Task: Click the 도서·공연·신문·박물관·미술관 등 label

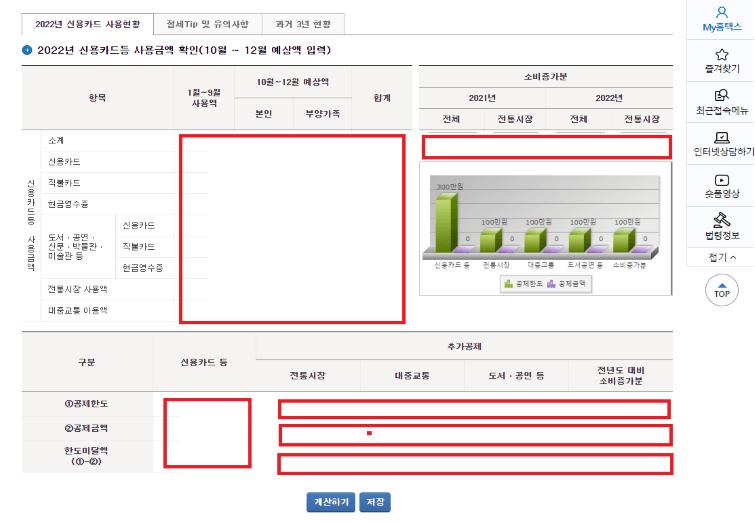Action: pyautogui.click(x=76, y=247)
